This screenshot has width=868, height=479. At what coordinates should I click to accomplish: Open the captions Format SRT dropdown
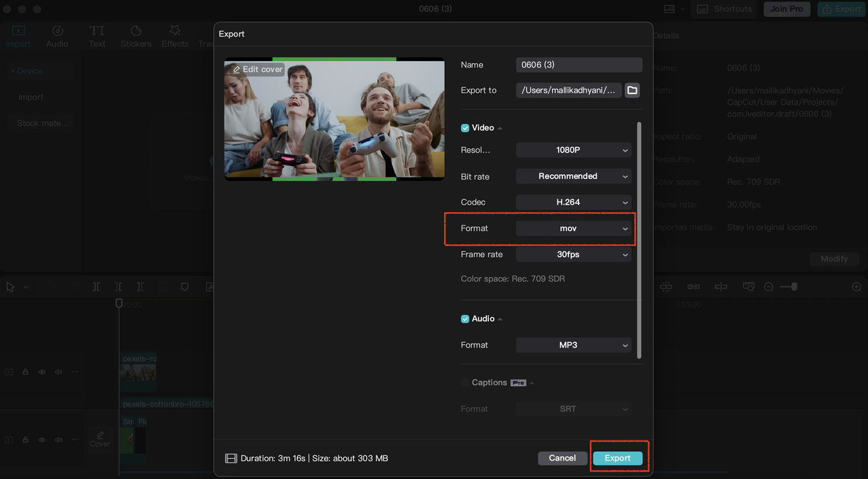(x=574, y=409)
